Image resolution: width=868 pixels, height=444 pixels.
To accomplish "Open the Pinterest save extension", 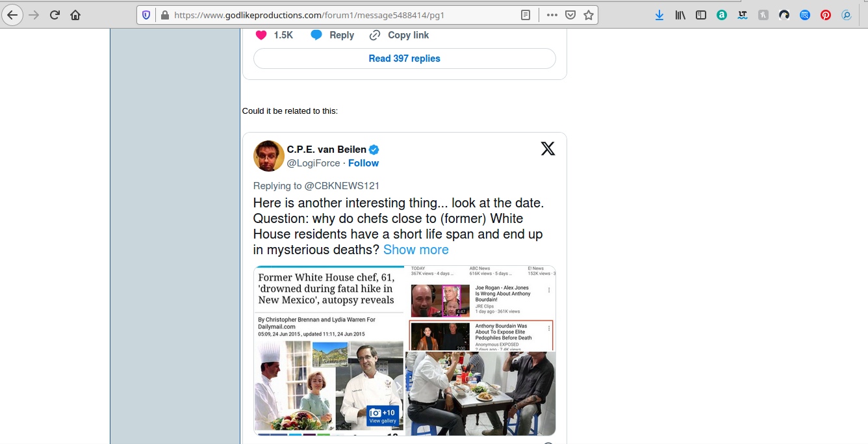I will click(x=826, y=15).
